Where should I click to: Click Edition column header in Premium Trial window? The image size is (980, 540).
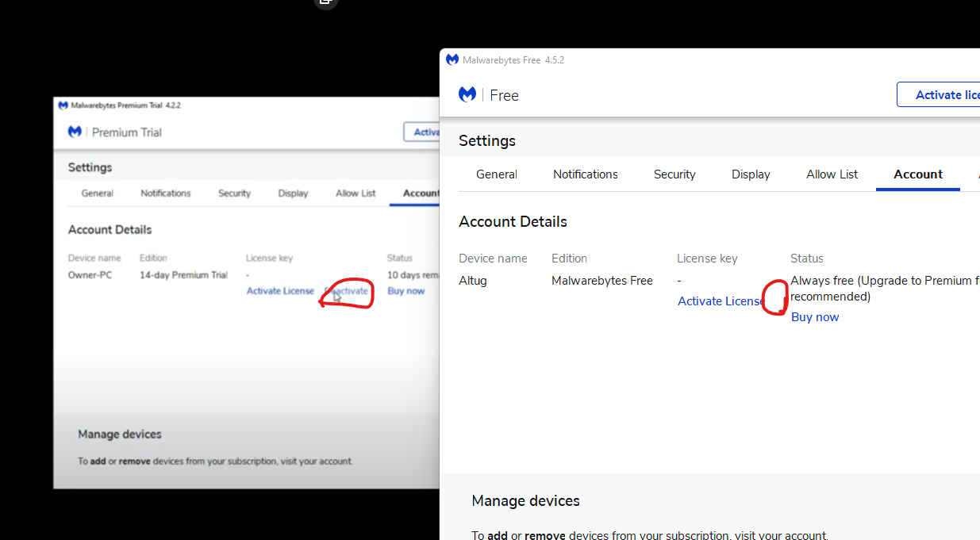(153, 258)
